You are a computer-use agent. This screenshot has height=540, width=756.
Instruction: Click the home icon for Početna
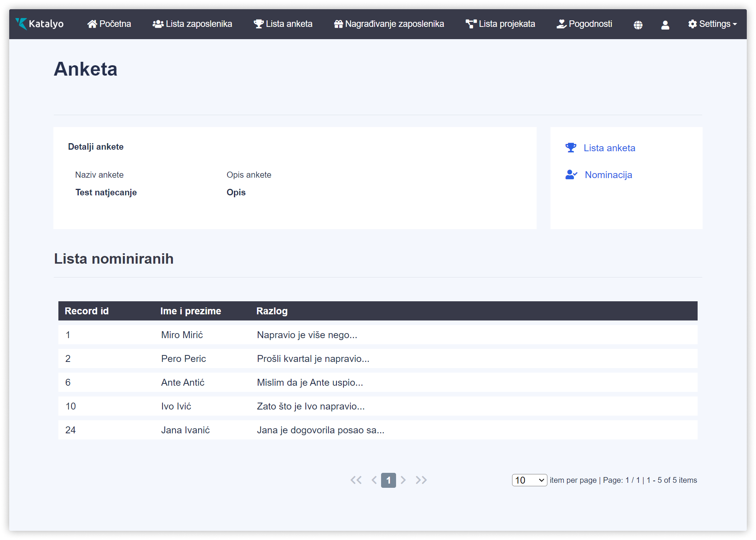point(92,24)
